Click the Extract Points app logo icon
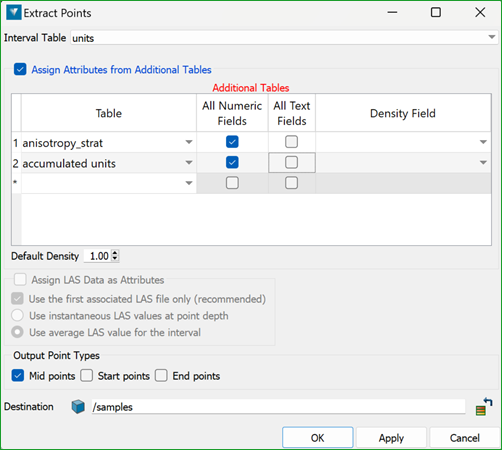This screenshot has height=450, width=502. pos(14,13)
